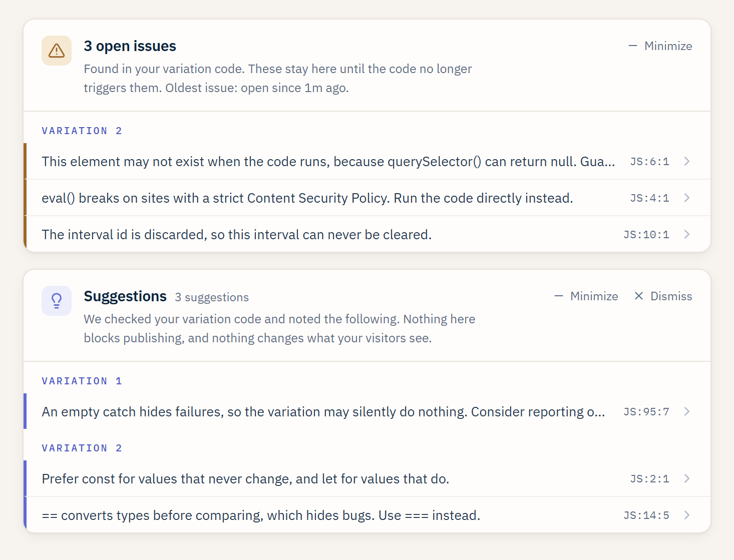734x560 pixels.
Task: Click the VARIATION 2 label in open issues
Action: 82,131
